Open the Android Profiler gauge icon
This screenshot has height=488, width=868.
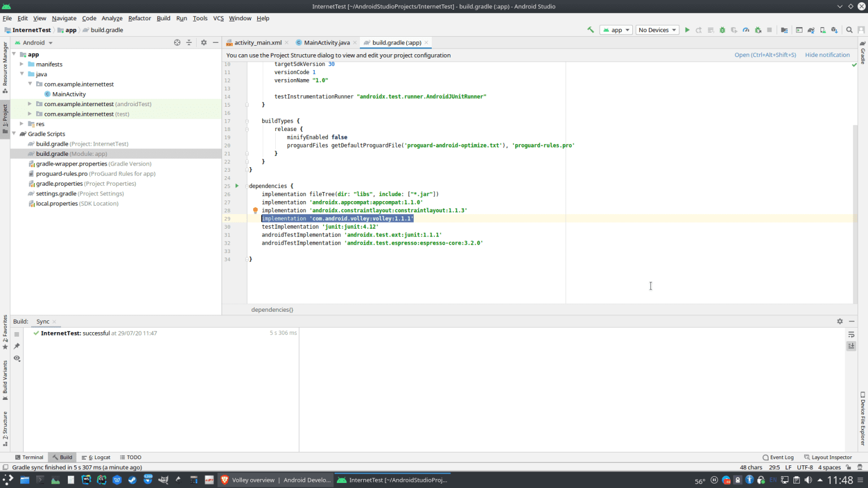pyautogui.click(x=746, y=30)
